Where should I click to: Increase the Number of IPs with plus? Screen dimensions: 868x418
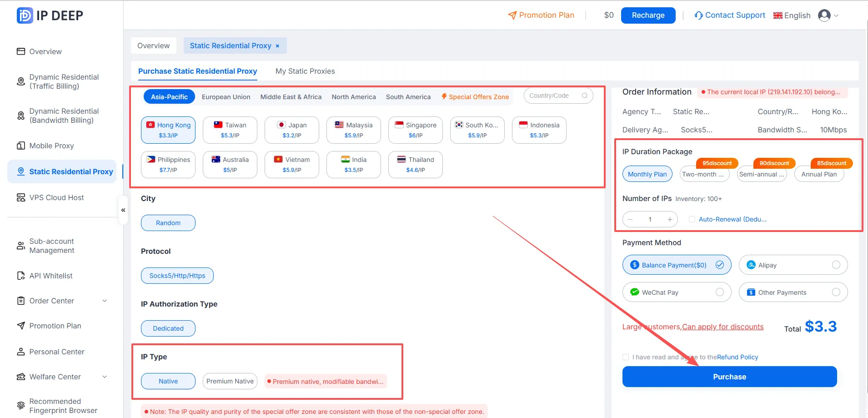[x=670, y=219]
